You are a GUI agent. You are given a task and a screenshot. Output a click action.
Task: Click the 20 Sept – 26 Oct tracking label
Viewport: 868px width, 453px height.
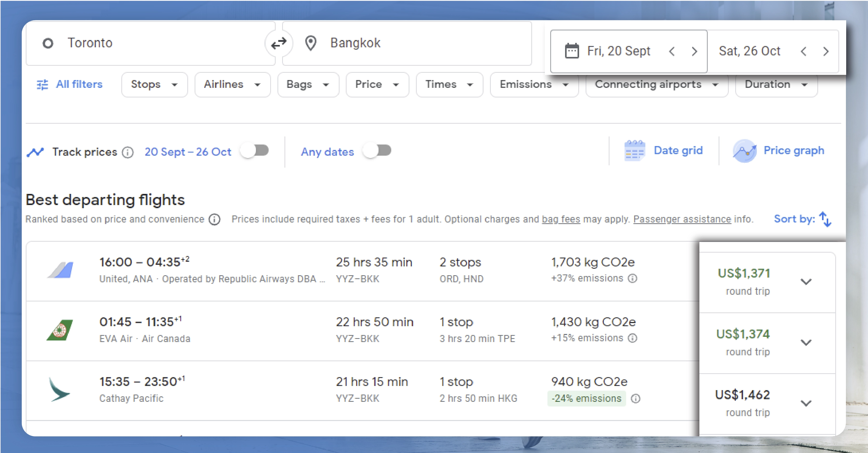pos(188,152)
